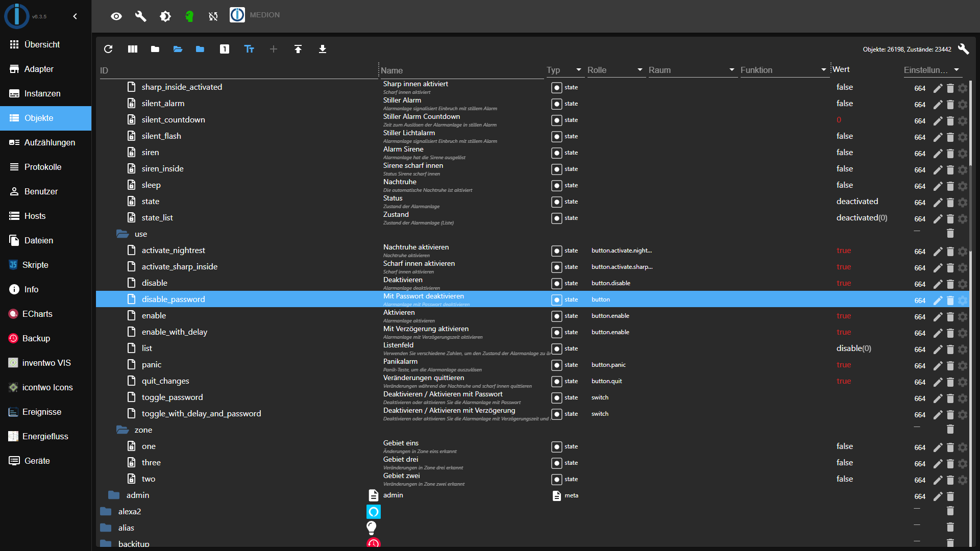Viewport: 980px width, 551px height.
Task: Delete the sharp_inside_activated object
Action: click(950, 88)
